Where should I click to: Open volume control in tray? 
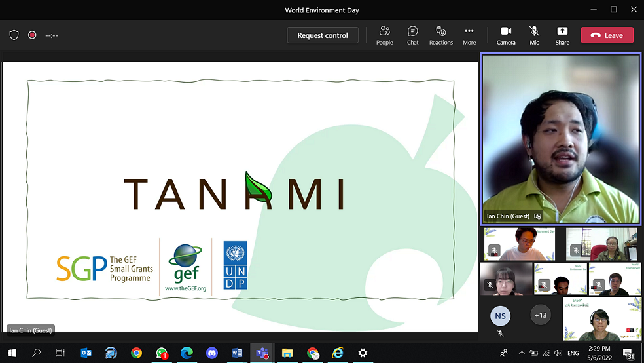coord(558,353)
